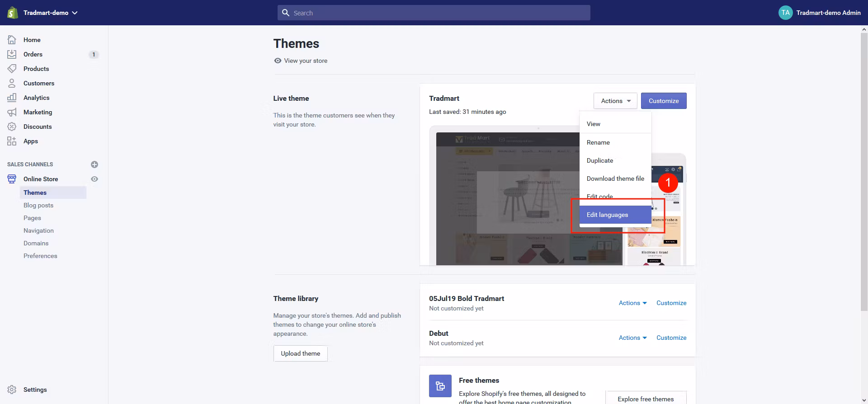The width and height of the screenshot is (868, 404).
Task: Expand the Tradmart-demo store switcher
Action: click(x=50, y=13)
